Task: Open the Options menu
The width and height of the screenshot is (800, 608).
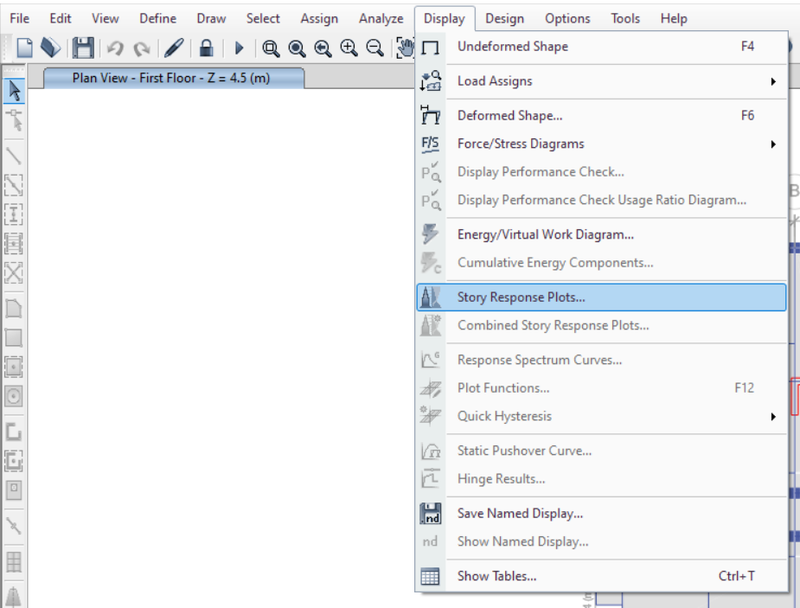Action: 567,18
